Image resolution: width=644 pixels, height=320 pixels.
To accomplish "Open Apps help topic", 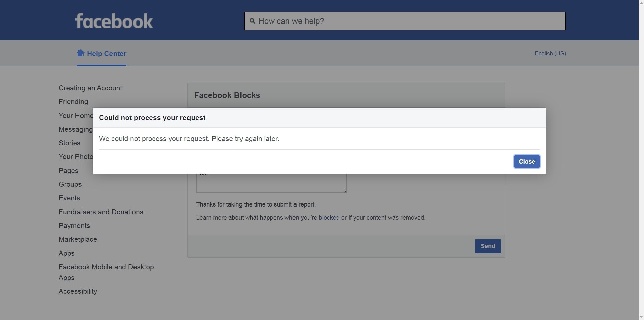I will pyautogui.click(x=66, y=253).
